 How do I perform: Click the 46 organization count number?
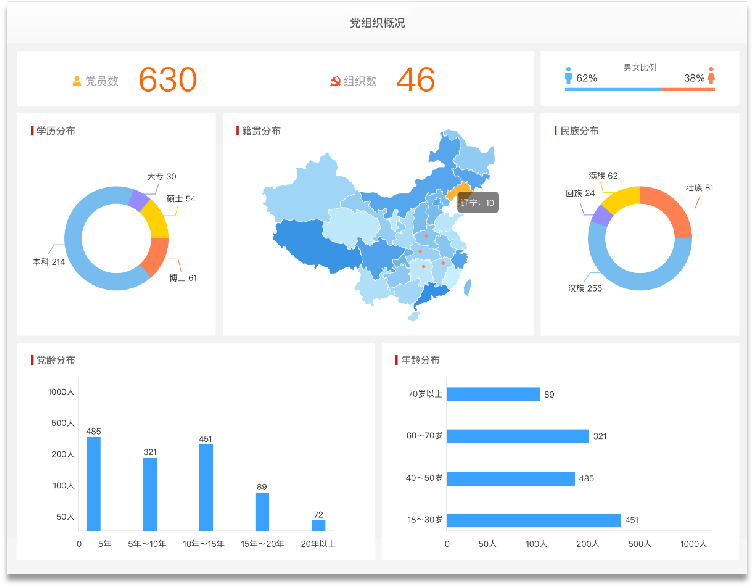click(x=415, y=80)
